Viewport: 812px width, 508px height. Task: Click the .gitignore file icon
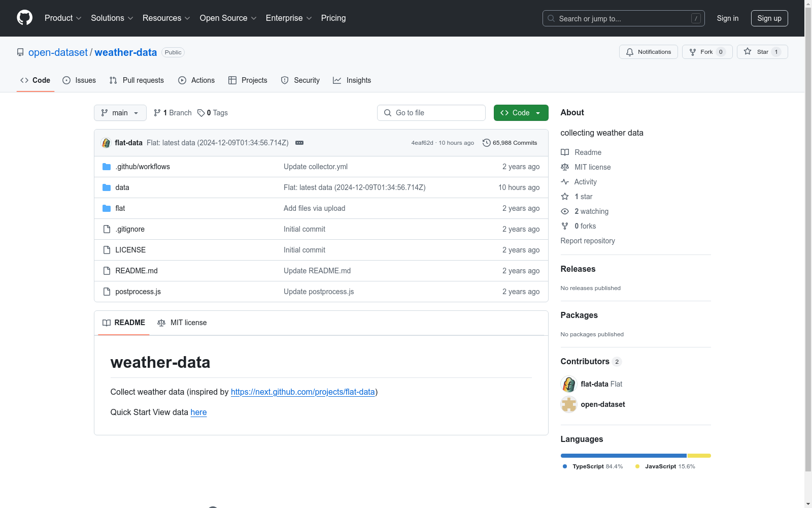pos(107,229)
